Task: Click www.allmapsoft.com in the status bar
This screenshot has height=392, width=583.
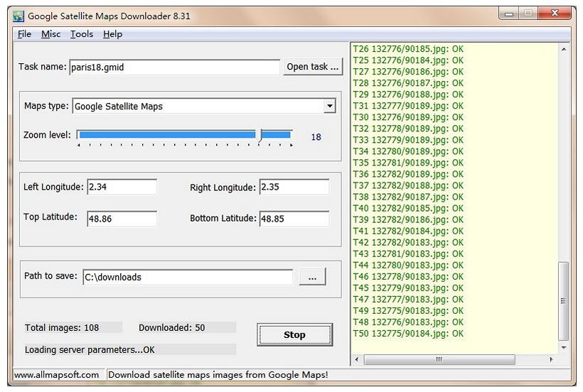Action: pyautogui.click(x=56, y=375)
